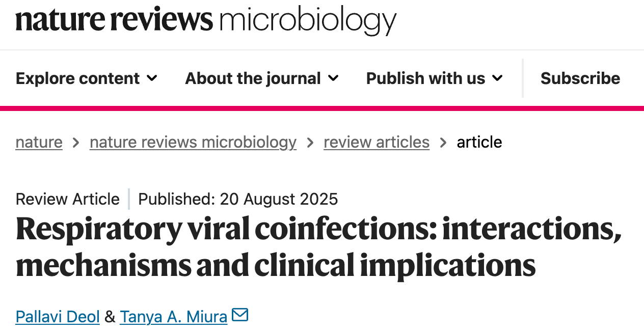The image size is (644, 335).
Task: Open the nature reviews microbiology breadcrumb
Action: point(193,142)
